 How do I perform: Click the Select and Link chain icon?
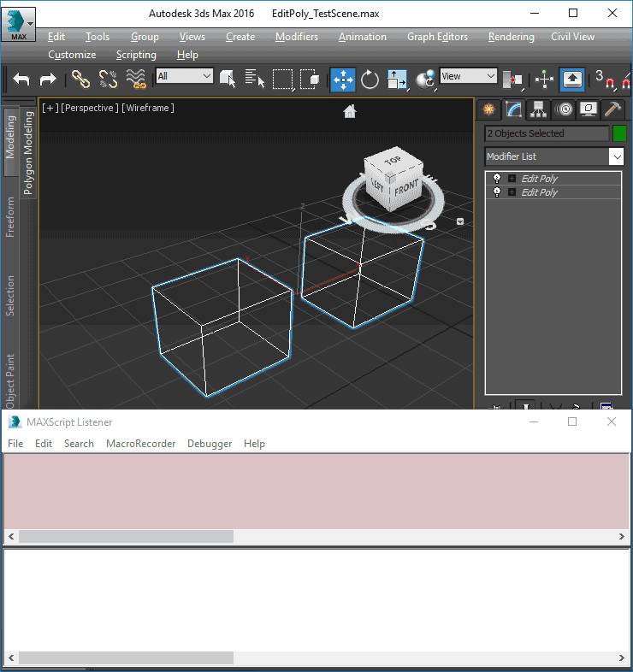[80, 80]
